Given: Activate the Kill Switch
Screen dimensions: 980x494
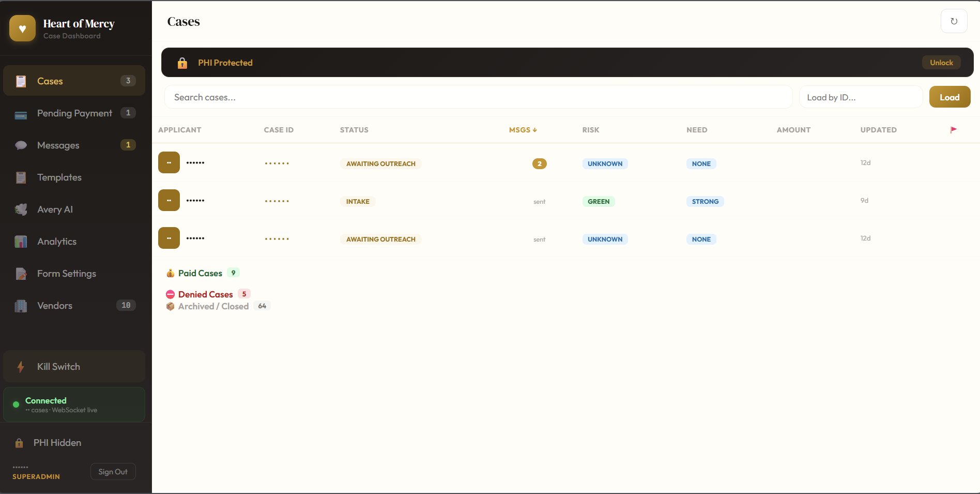Looking at the screenshot, I should [x=74, y=367].
